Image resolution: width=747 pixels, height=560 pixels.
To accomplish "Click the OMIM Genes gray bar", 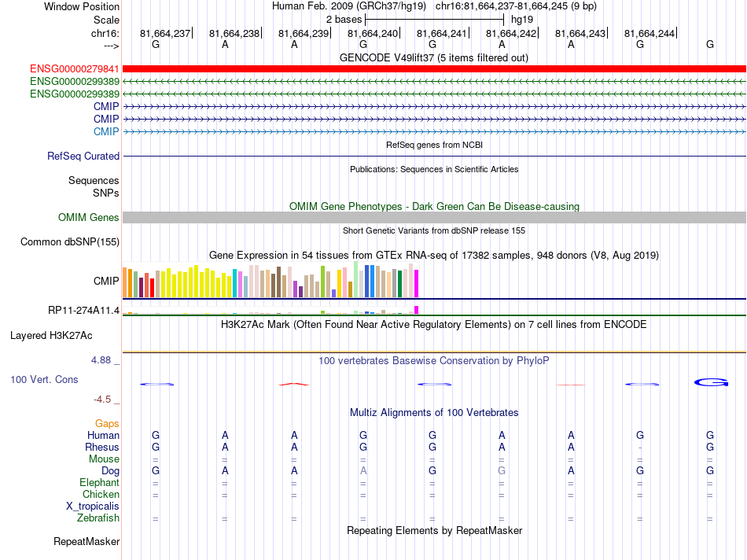I will pyautogui.click(x=434, y=217).
